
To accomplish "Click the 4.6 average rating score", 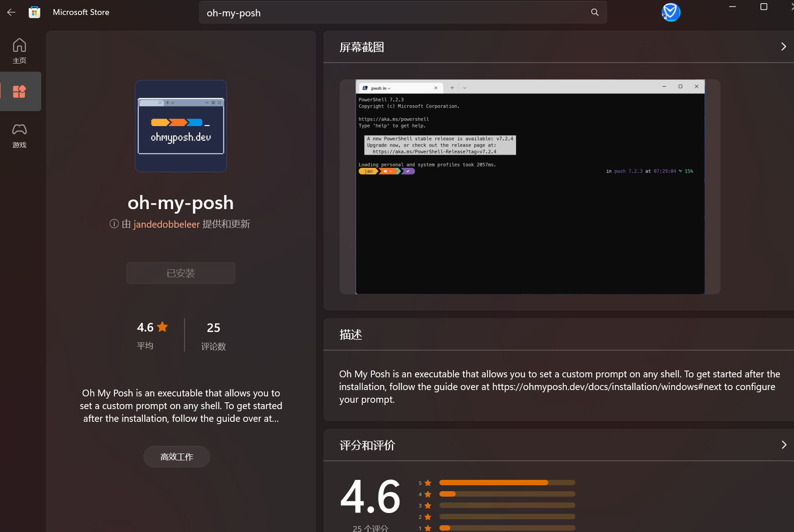I will point(145,327).
